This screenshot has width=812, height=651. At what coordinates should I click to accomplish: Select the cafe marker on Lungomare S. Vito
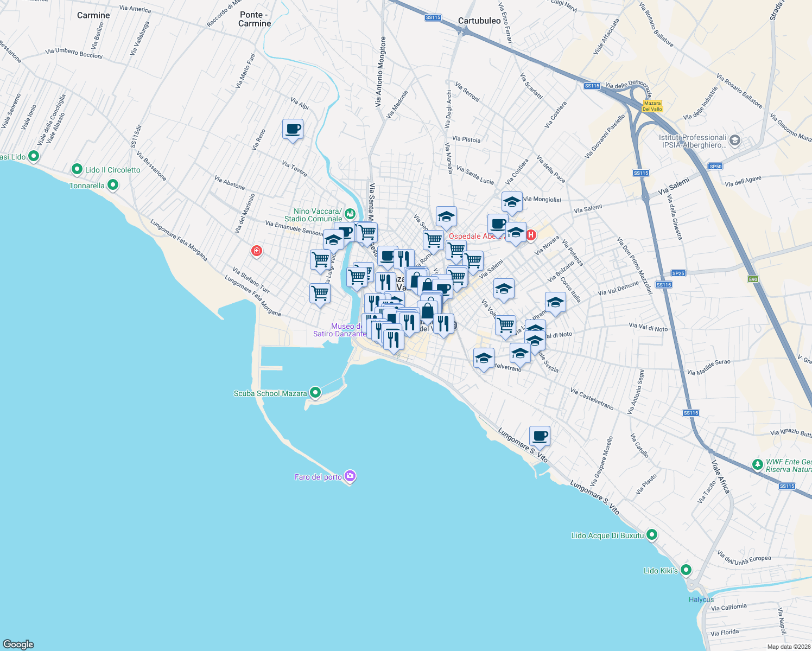tap(540, 437)
